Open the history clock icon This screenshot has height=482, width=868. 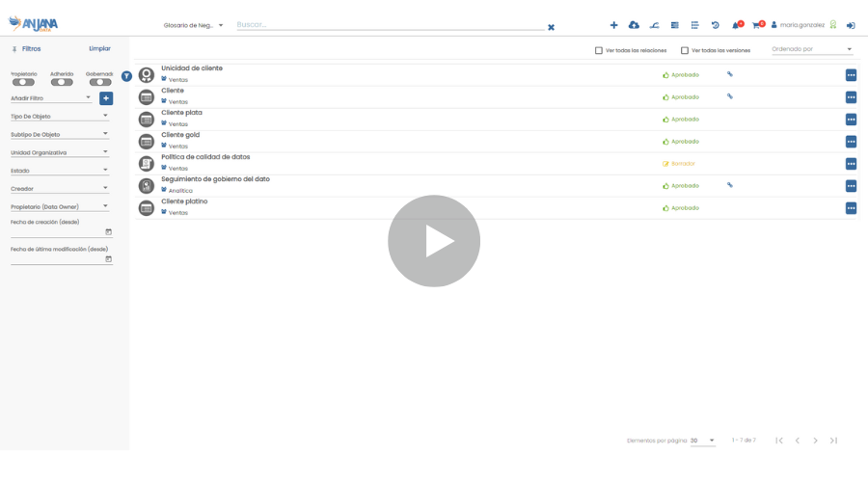tap(715, 25)
